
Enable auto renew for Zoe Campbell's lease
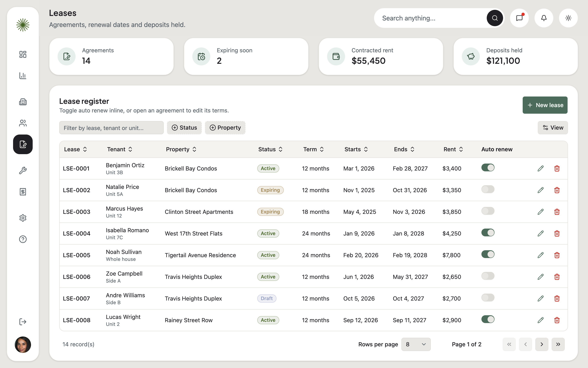pyautogui.click(x=488, y=276)
